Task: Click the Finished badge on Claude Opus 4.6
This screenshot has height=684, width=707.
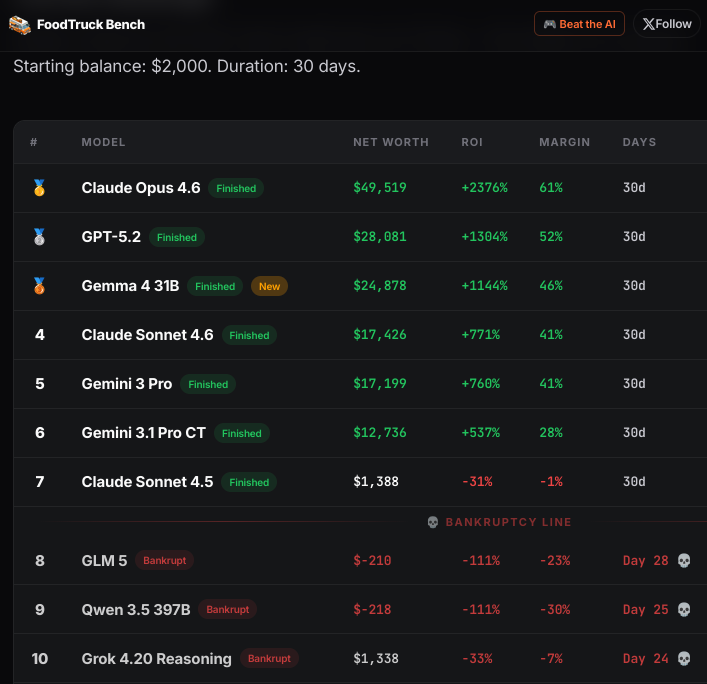Action: pyautogui.click(x=236, y=188)
